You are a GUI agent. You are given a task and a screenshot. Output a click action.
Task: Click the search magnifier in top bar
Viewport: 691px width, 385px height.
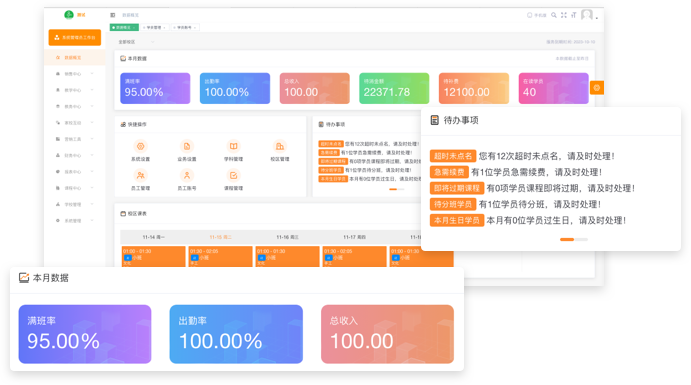554,15
